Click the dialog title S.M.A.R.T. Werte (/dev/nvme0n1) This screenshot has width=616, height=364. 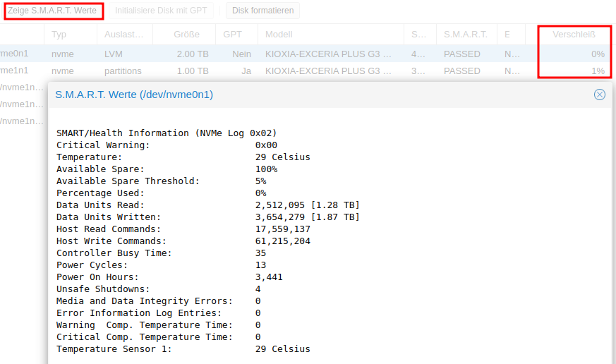134,95
